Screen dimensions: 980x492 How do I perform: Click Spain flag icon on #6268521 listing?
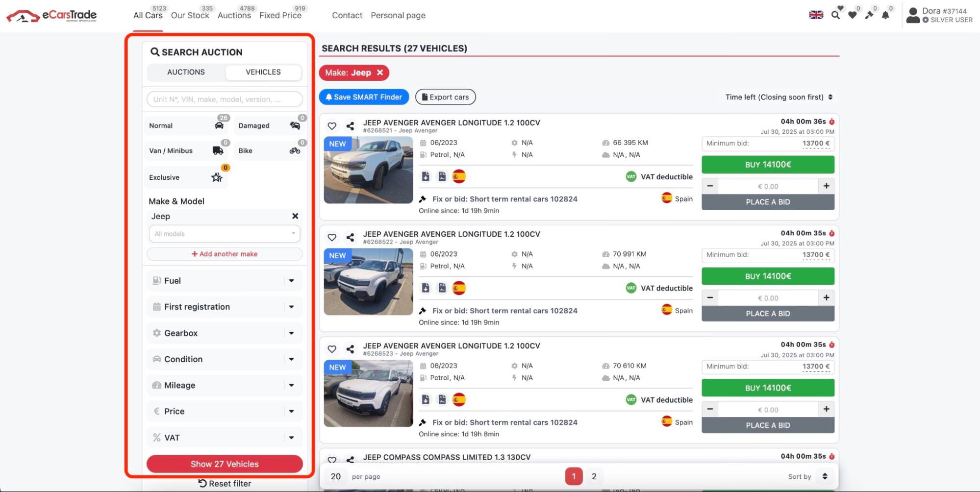click(459, 176)
